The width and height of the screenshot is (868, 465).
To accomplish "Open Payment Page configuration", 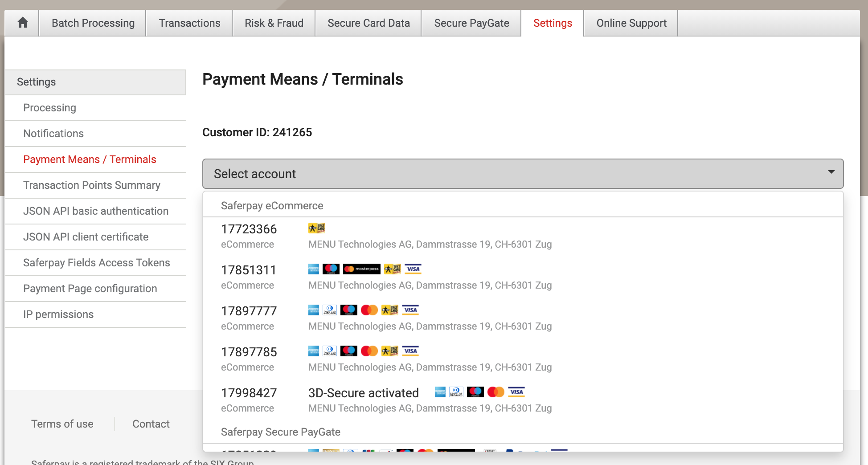I will point(96,289).
